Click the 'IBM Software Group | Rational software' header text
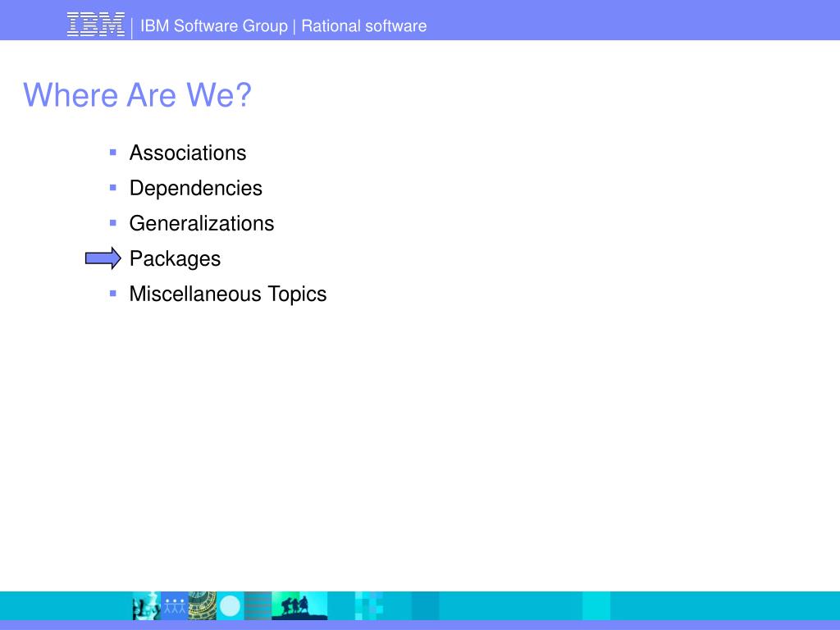The image size is (840, 630). (x=283, y=25)
